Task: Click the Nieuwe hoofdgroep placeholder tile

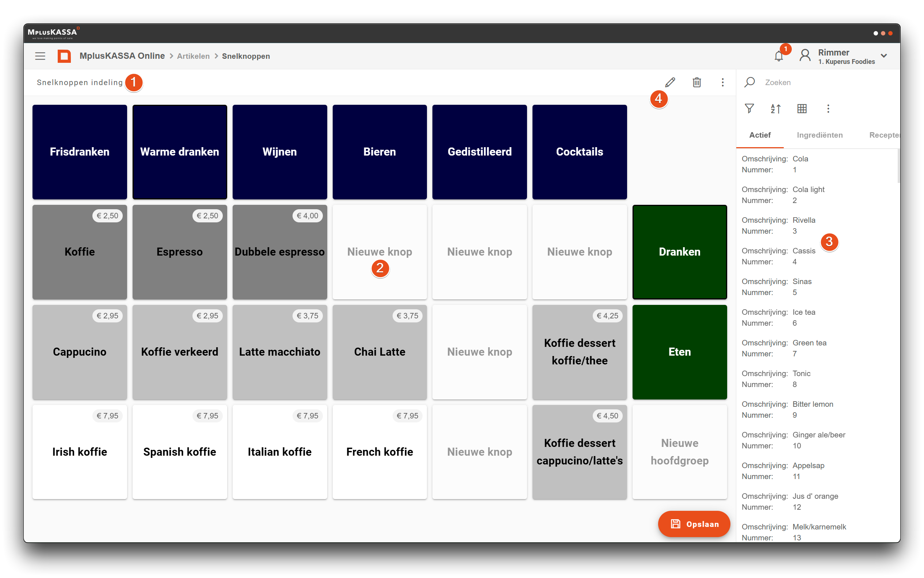Action: click(679, 452)
